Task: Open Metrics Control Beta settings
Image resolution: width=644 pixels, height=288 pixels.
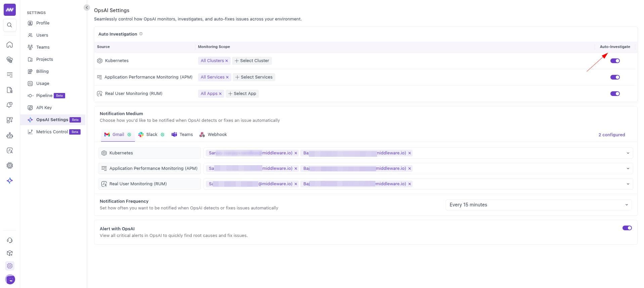Action: [54, 132]
